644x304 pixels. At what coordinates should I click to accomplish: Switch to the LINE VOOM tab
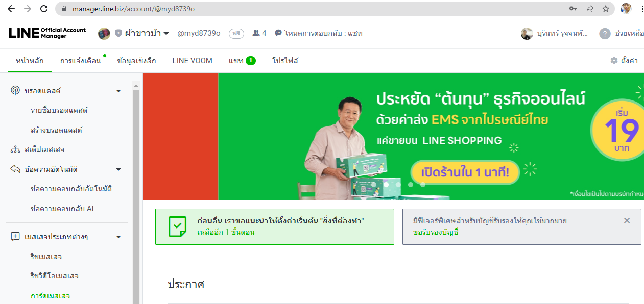coord(192,61)
